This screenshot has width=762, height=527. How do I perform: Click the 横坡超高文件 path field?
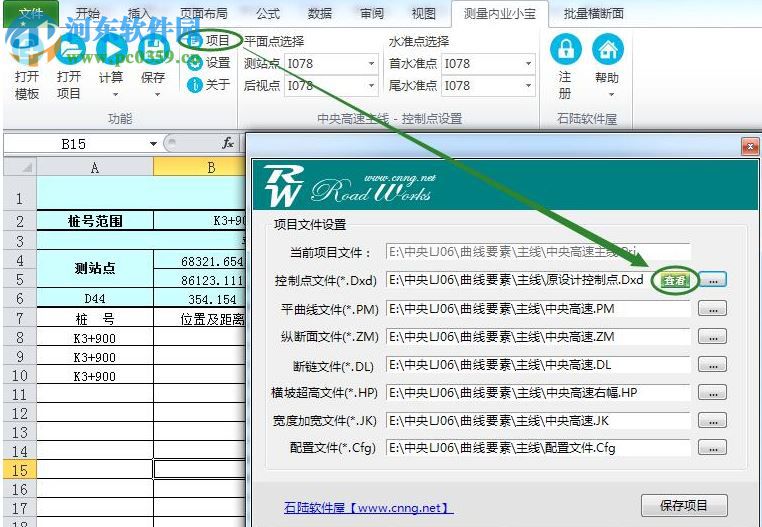pyautogui.click(x=538, y=392)
